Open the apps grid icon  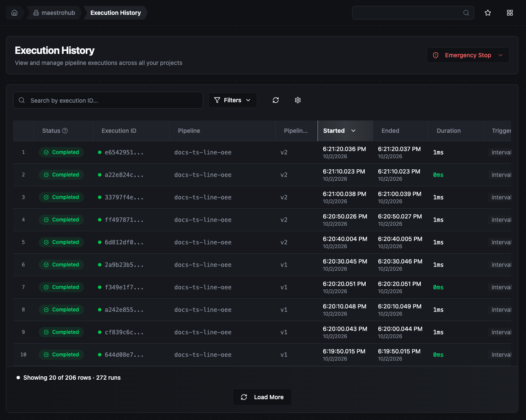tap(510, 13)
